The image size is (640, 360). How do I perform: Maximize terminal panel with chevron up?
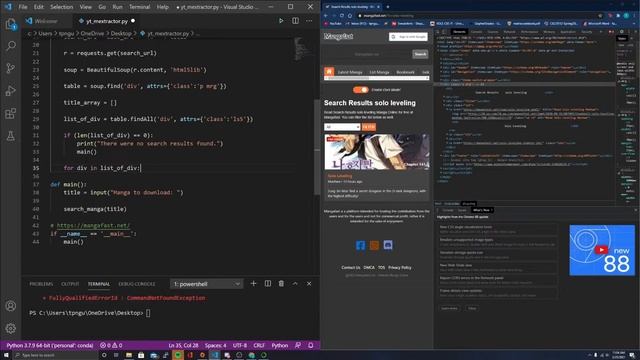[x=295, y=283]
